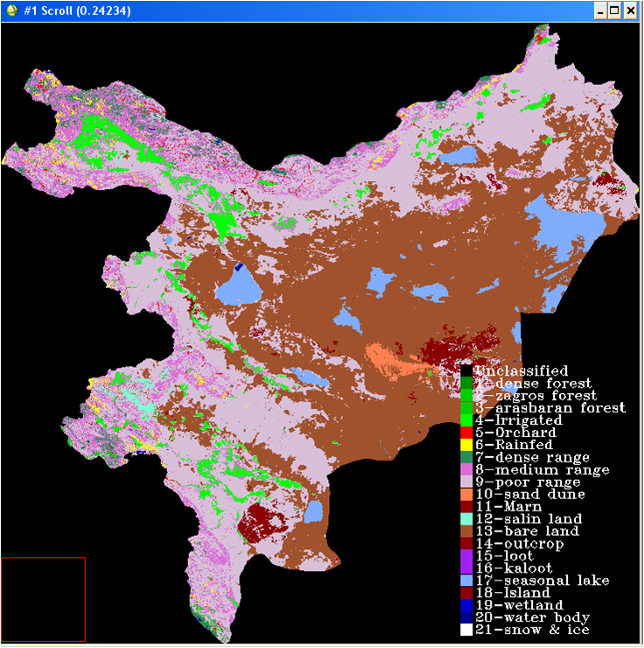Click the ENVI window icon in title bar
The image size is (644, 648).
pos(10,11)
